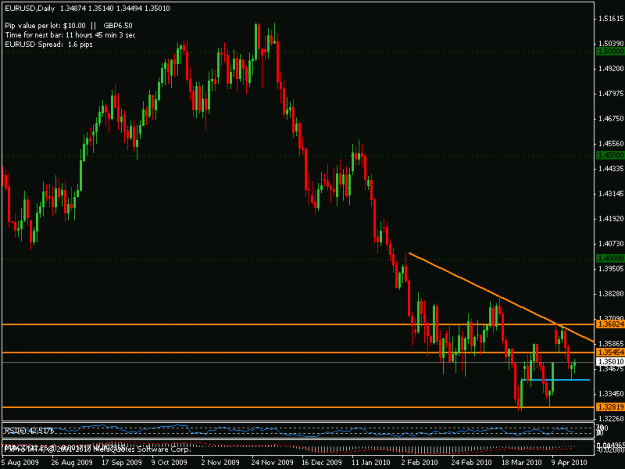Click the white current price label 1.35010
Image resolution: width=625 pixels, height=469 pixels.
610,361
